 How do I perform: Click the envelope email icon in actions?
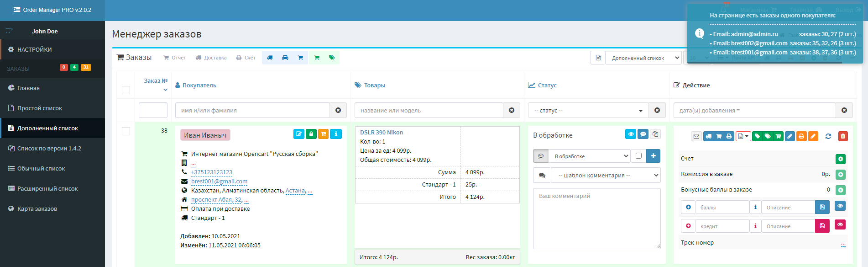click(696, 136)
